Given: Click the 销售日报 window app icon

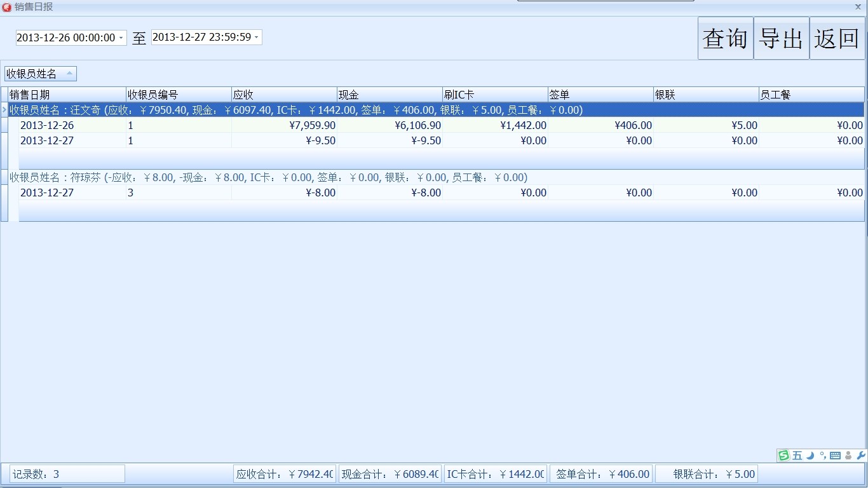Looking at the screenshot, I should (6, 7).
